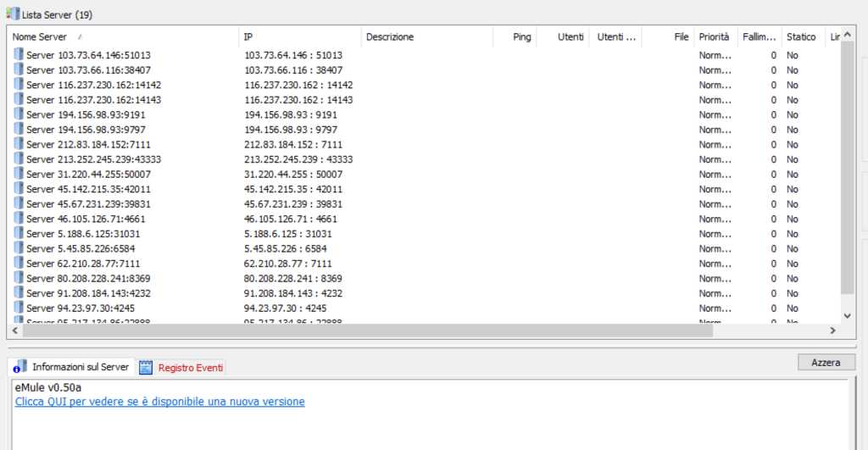Select row 'Server 46.105.126.71:4661'
The height and width of the screenshot is (450, 868).
pos(426,219)
